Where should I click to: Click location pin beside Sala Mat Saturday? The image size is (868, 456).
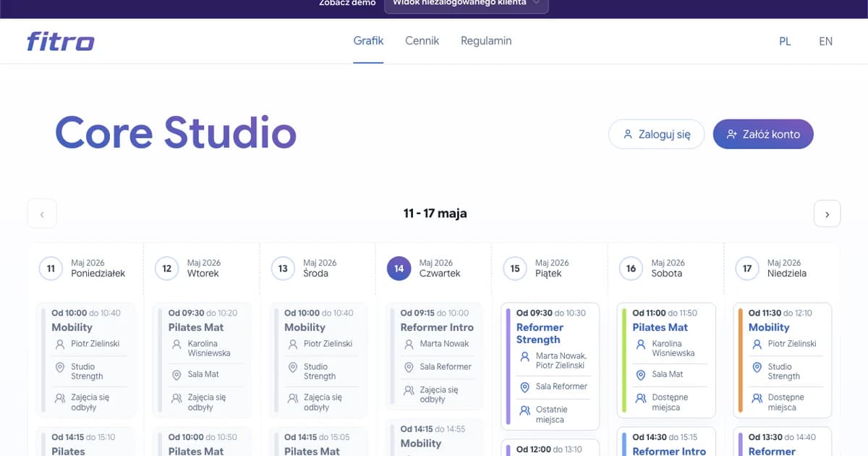point(641,375)
